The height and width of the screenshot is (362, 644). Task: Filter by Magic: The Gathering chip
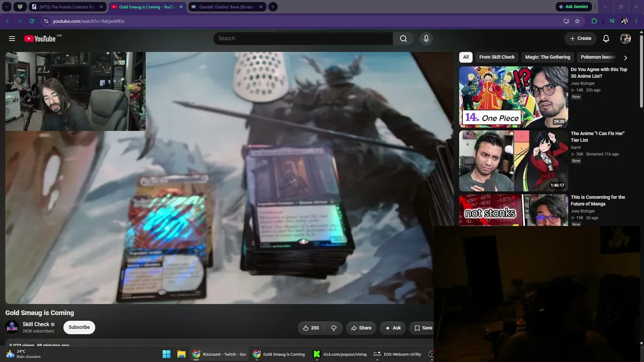pos(548,57)
